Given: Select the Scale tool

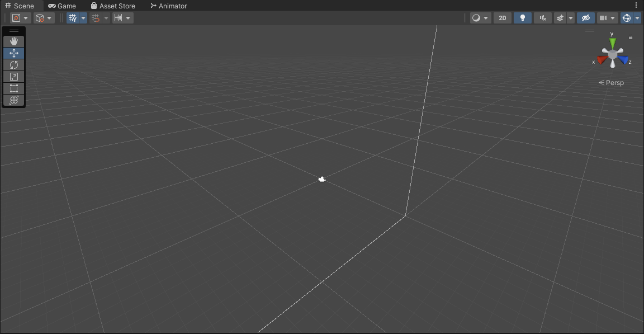Looking at the screenshot, I should pos(13,77).
